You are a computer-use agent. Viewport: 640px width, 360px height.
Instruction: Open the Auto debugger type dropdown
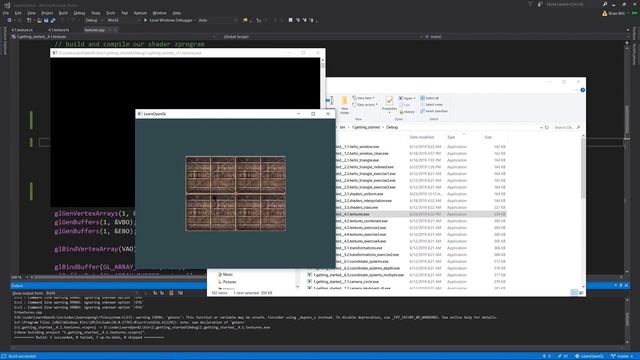point(217,20)
